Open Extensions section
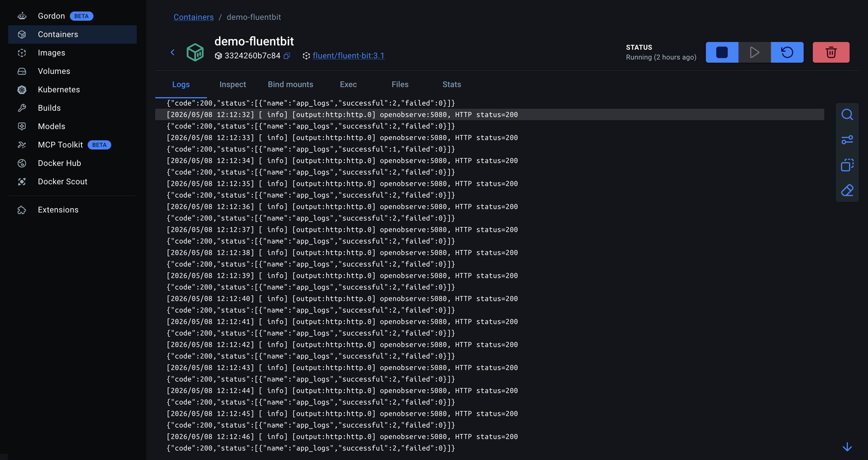This screenshot has height=460, width=868. pos(72,210)
